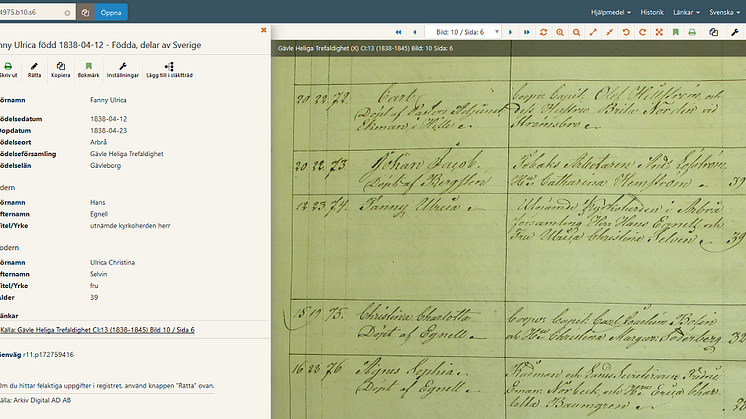Click the birthplace value Arbrå
This screenshot has height=419, width=746.
tap(98, 142)
